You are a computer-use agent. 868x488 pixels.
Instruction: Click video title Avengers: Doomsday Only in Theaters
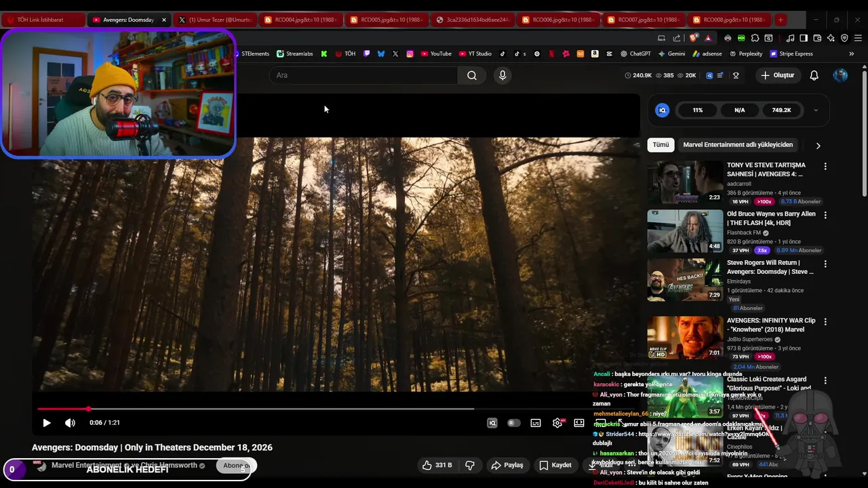[x=152, y=447]
